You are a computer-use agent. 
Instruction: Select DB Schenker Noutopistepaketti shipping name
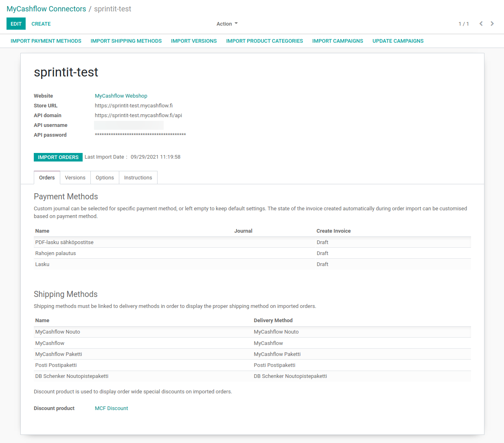pos(72,376)
